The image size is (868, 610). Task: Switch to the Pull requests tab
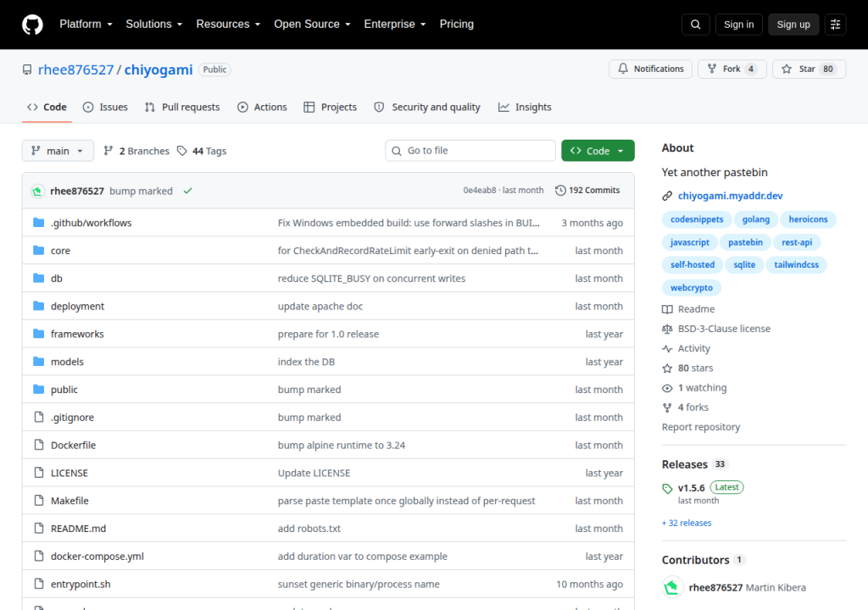pyautogui.click(x=182, y=108)
